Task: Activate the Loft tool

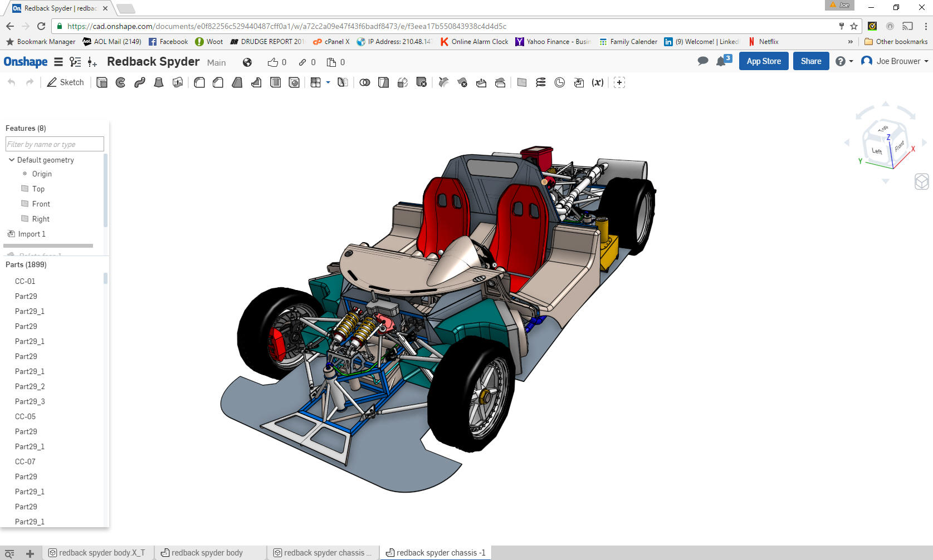Action: click(x=159, y=82)
